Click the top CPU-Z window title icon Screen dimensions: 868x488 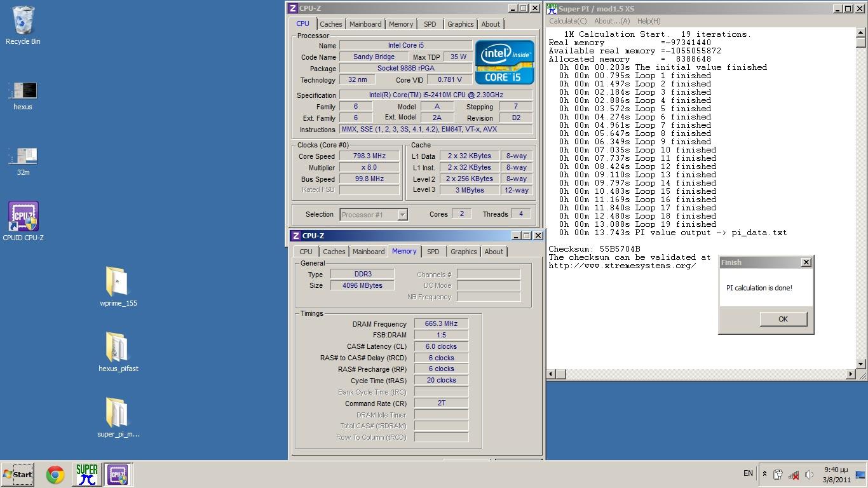pyautogui.click(x=292, y=8)
